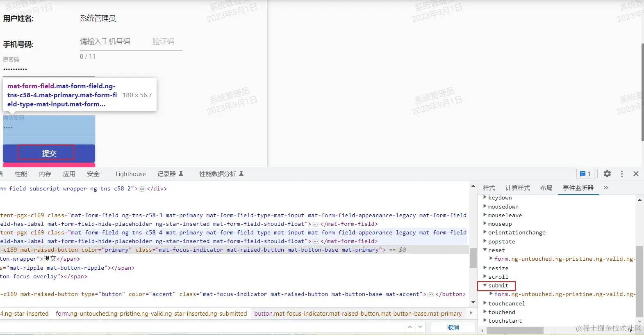Viewport: 644px width, 335px height.
Task: Collapse the reset event listener
Action: click(x=485, y=250)
